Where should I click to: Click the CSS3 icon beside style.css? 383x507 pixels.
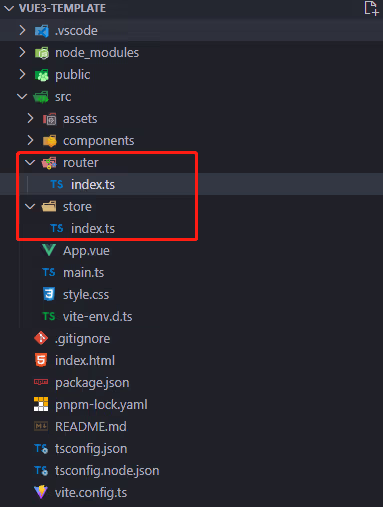pos(49,294)
